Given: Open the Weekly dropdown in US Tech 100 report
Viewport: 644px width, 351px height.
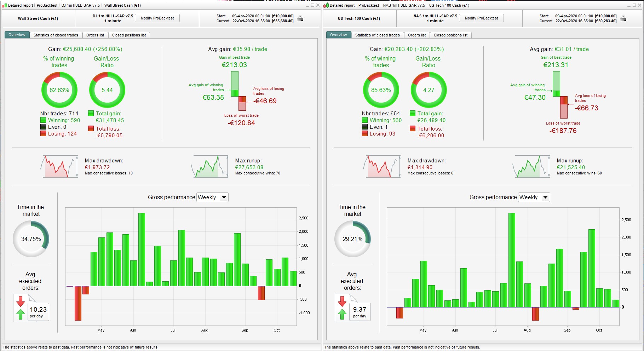Looking at the screenshot, I should 534,197.
